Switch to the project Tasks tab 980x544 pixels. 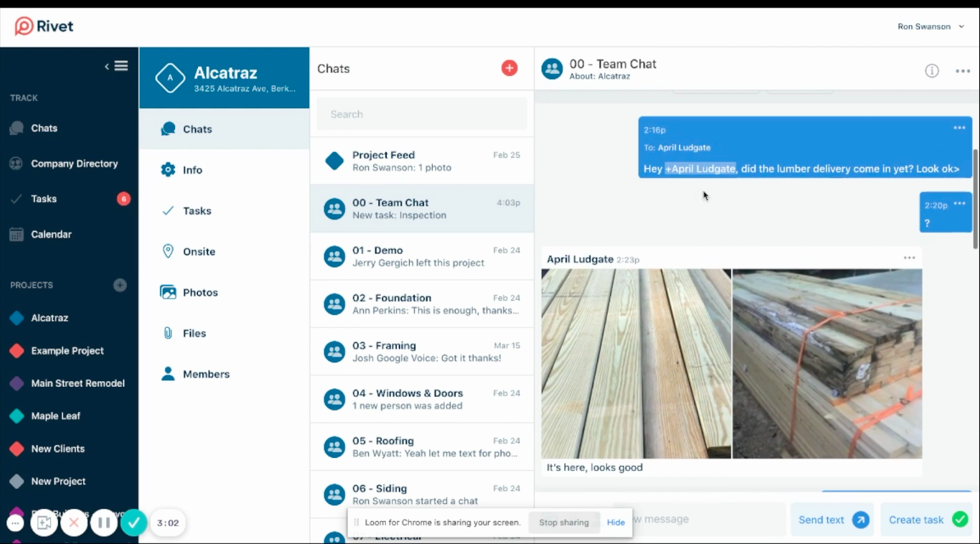pyautogui.click(x=224, y=211)
